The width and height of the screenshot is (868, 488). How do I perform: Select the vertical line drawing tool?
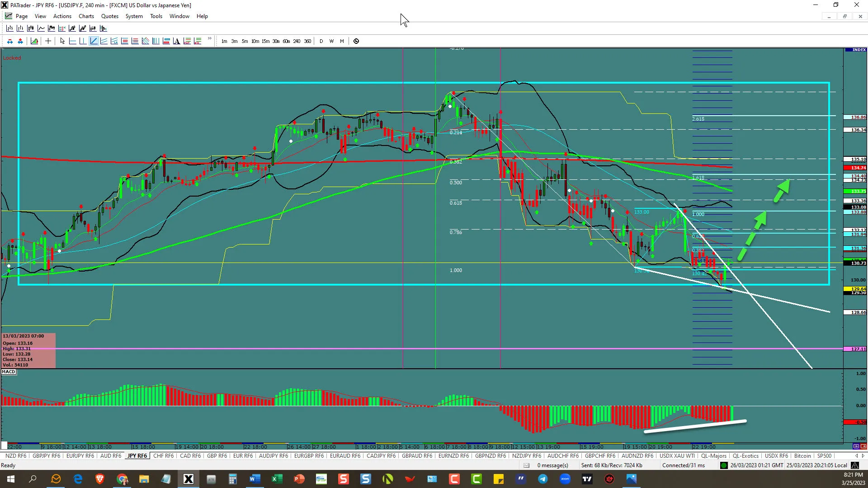(x=83, y=41)
